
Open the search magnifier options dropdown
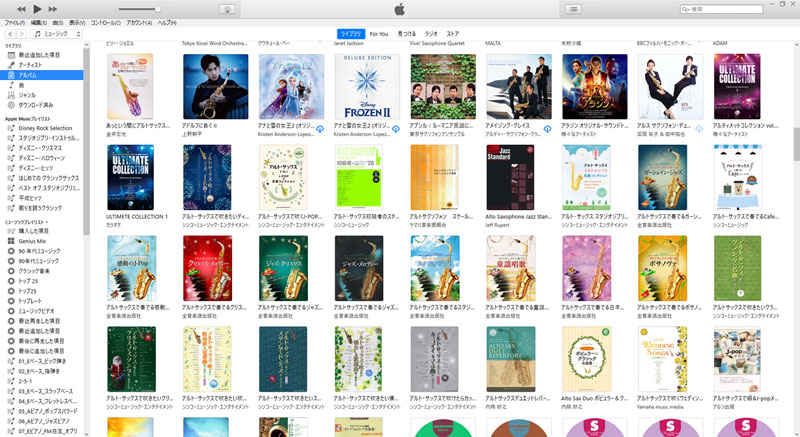click(686, 9)
